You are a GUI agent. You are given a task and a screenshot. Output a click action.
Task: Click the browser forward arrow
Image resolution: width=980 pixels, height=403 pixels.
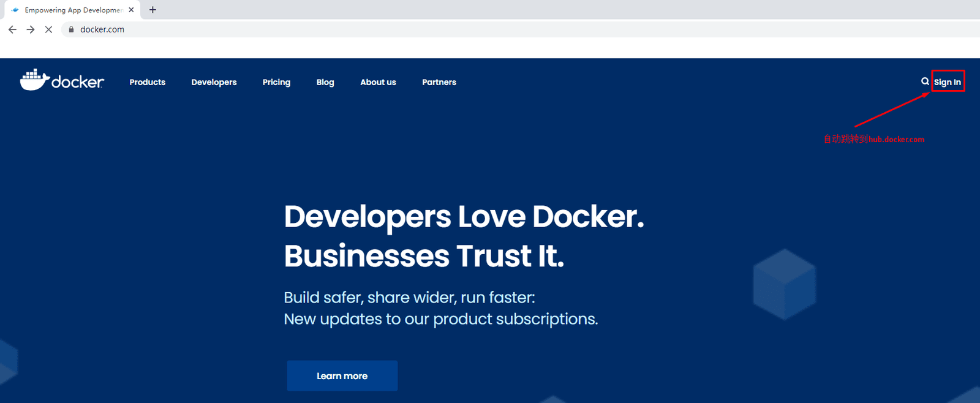(x=31, y=29)
